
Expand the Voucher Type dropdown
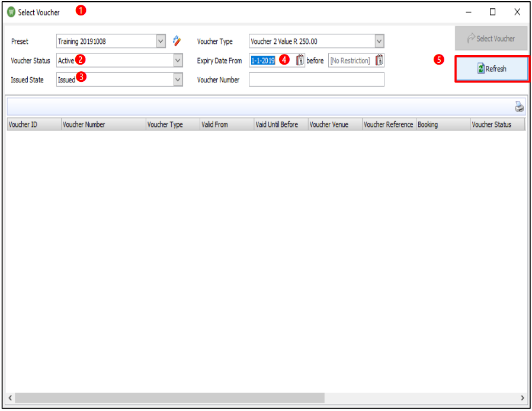coord(379,41)
